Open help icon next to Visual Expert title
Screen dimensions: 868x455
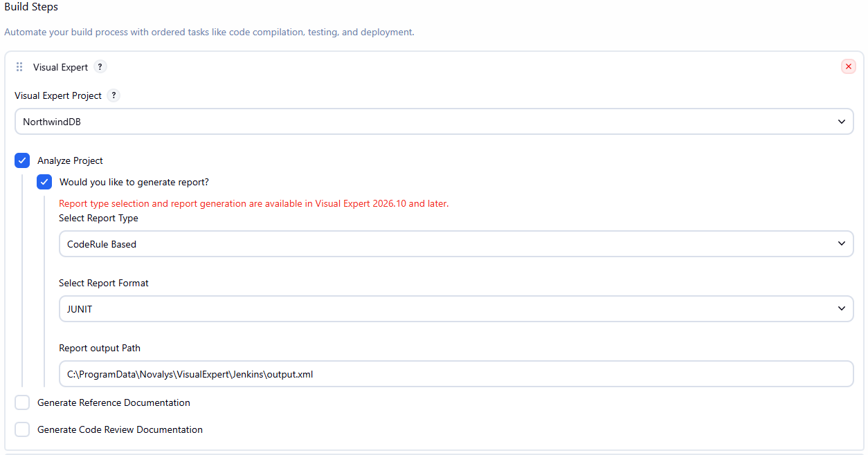point(100,67)
